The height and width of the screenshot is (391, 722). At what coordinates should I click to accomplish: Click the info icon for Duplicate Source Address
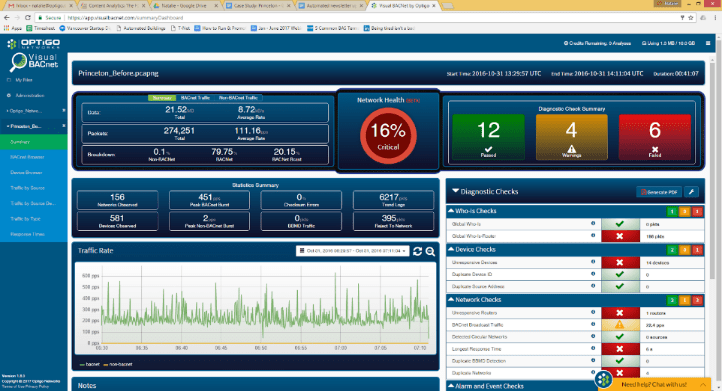593,286
